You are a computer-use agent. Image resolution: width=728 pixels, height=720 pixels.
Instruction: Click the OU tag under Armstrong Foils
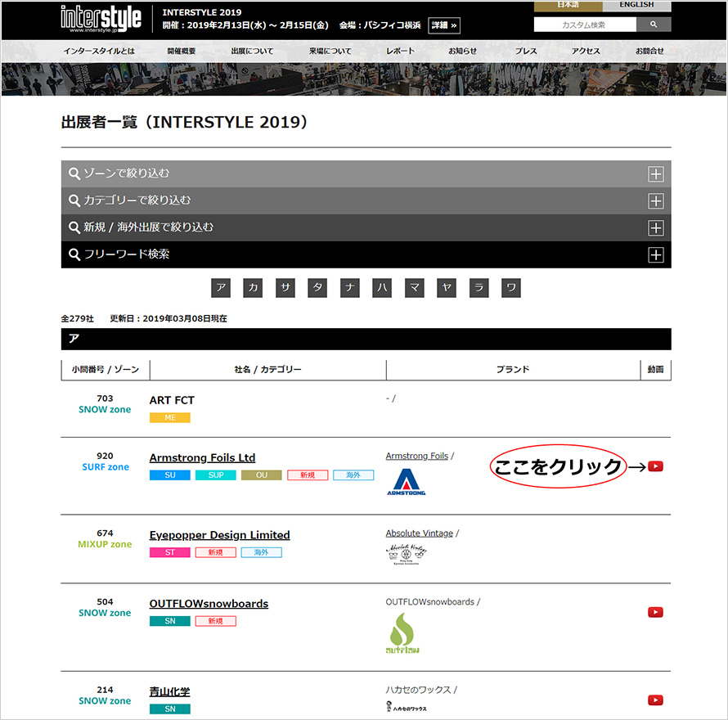(262, 475)
